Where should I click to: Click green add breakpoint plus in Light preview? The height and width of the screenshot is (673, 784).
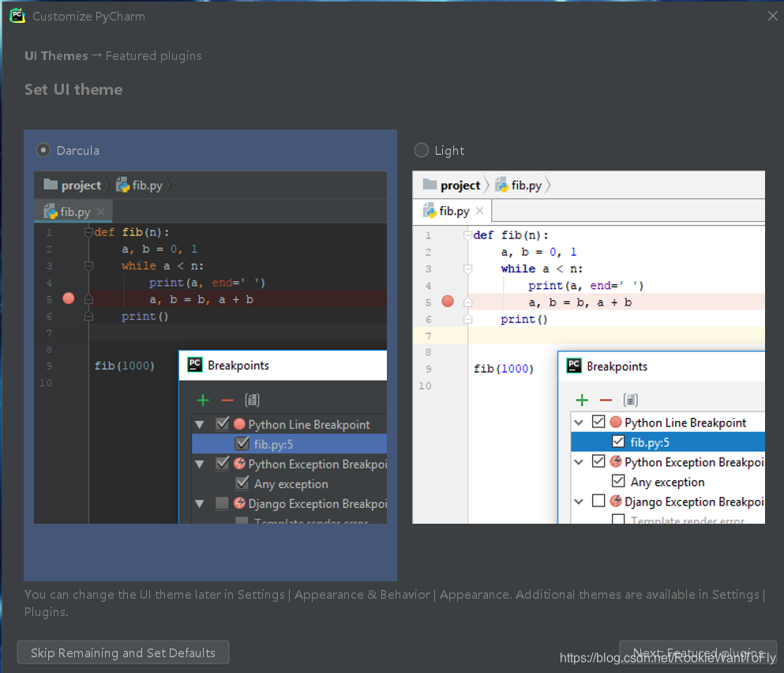(582, 400)
